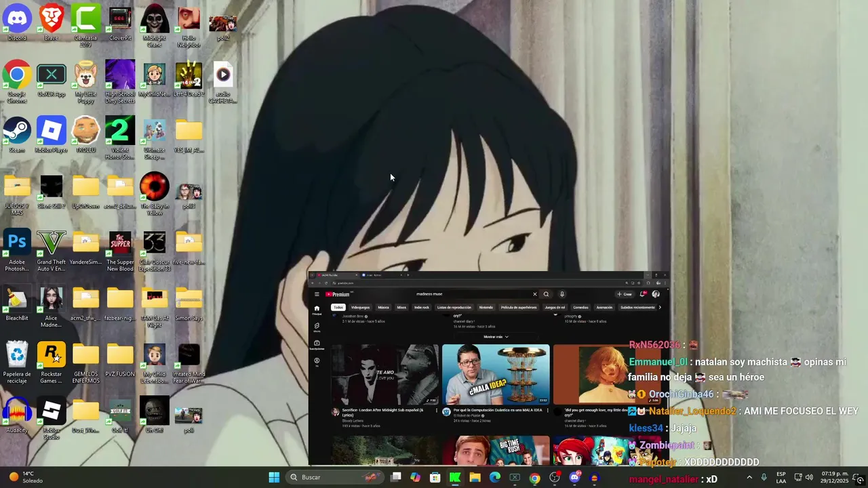This screenshot has width=868, height=488.
Task: Open the Computación Cuántica video thumbnail
Action: pyautogui.click(x=496, y=374)
